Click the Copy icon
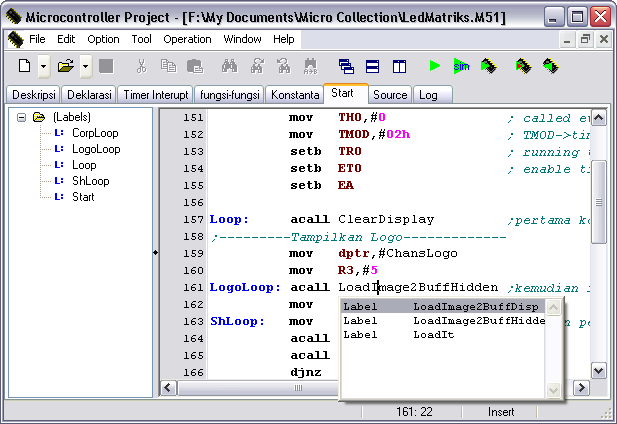The height and width of the screenshot is (424, 617). click(x=168, y=66)
